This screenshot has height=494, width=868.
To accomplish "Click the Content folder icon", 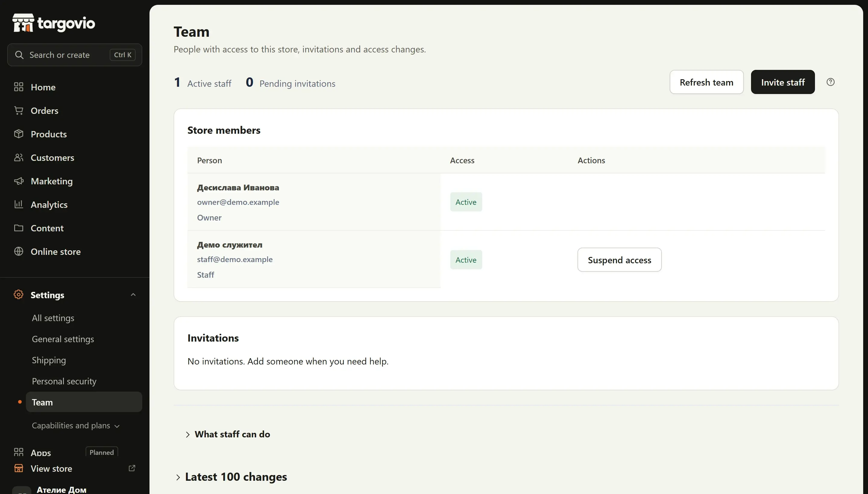I will [x=19, y=228].
